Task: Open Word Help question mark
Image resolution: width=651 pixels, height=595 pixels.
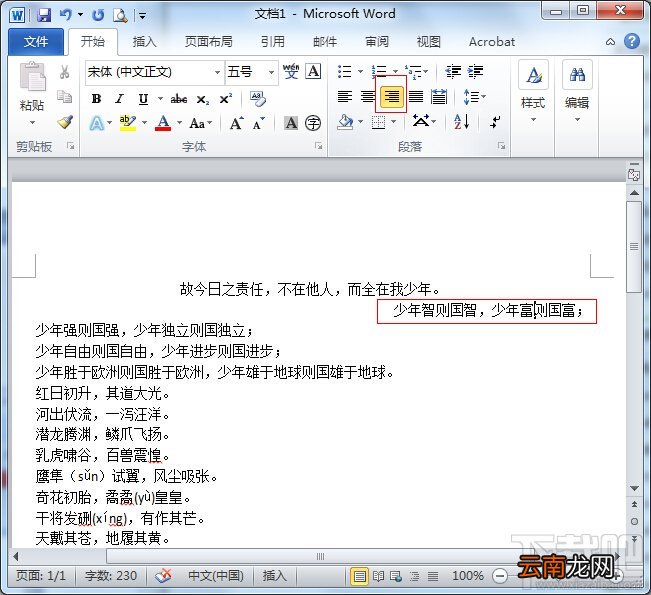Action: [x=632, y=41]
